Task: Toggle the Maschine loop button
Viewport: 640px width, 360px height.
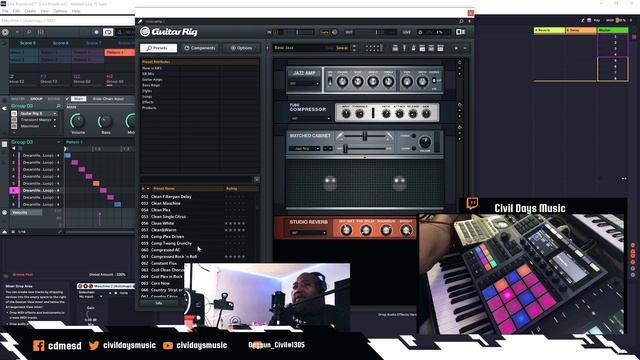Action: (x=108, y=32)
